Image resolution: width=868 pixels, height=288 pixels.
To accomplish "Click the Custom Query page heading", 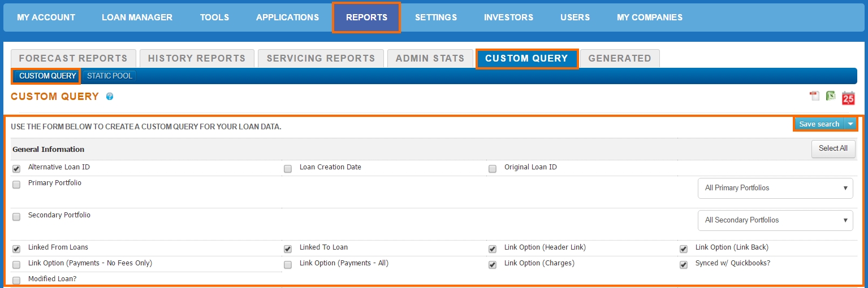I will 55,97.
